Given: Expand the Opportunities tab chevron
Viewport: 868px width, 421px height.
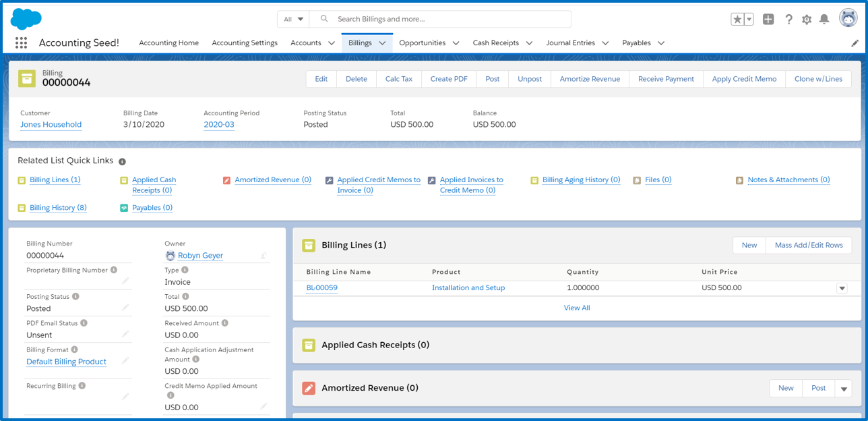Looking at the screenshot, I should 456,43.
